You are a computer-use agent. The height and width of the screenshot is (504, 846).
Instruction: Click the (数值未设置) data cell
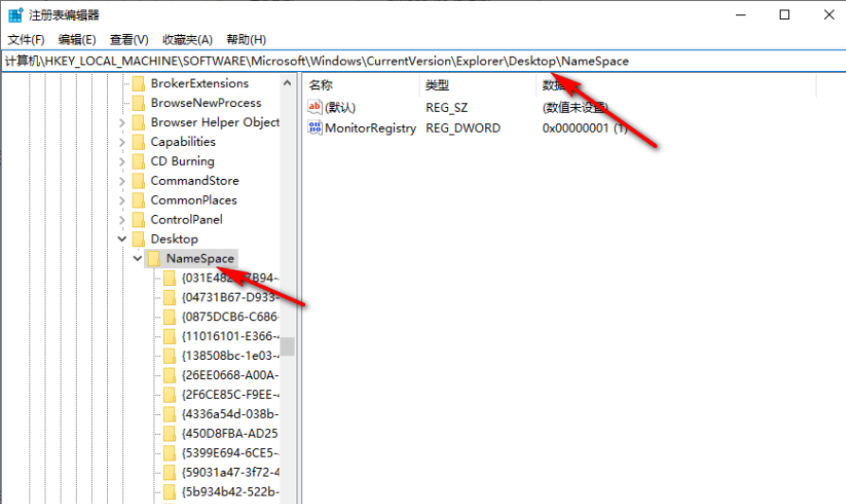(575, 107)
